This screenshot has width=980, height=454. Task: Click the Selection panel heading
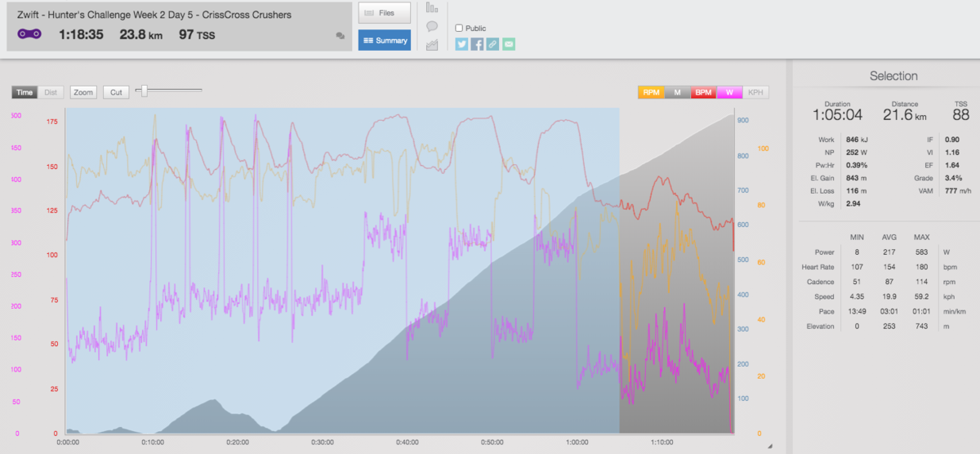pyautogui.click(x=893, y=76)
